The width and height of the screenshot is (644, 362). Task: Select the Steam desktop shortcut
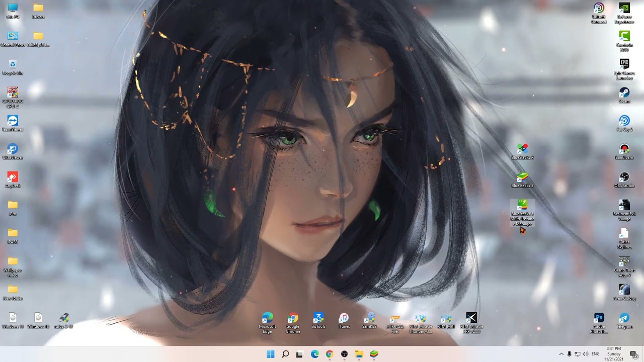pyautogui.click(x=624, y=96)
